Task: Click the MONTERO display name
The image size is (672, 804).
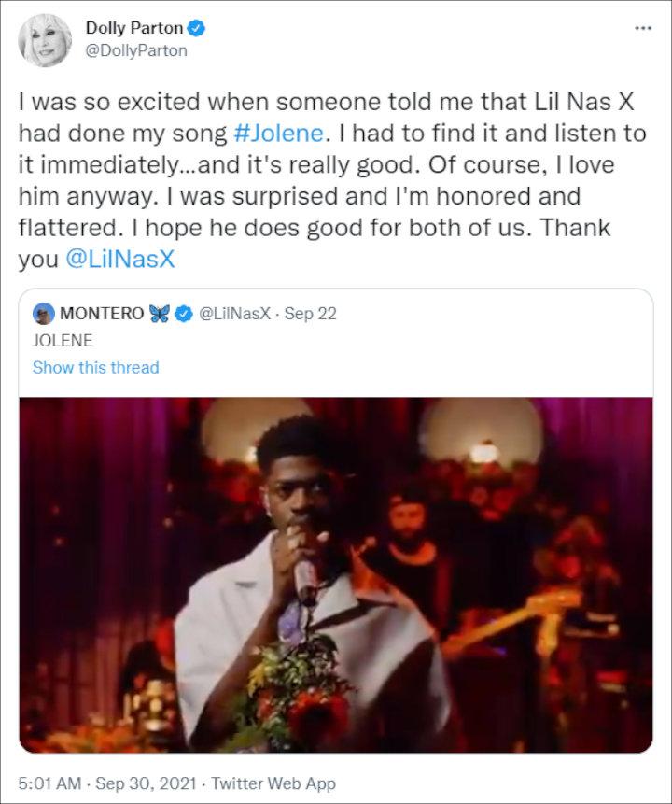Action: click(102, 314)
